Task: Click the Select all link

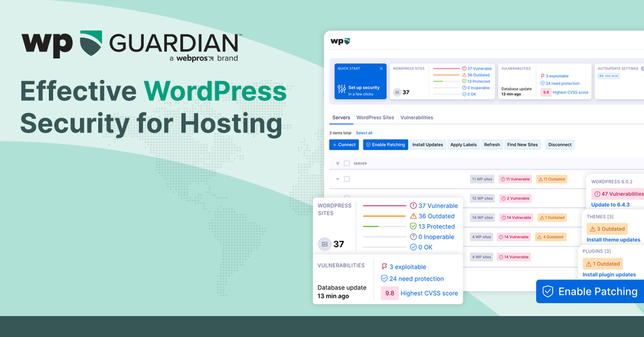Action: pyautogui.click(x=364, y=133)
